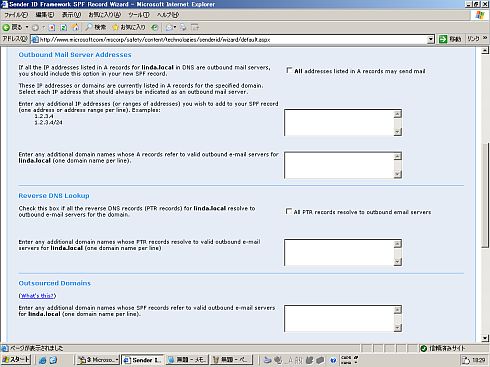Switch to the Paint (ペ) taskbar window
Screen dimensions: 490x367
(231, 360)
